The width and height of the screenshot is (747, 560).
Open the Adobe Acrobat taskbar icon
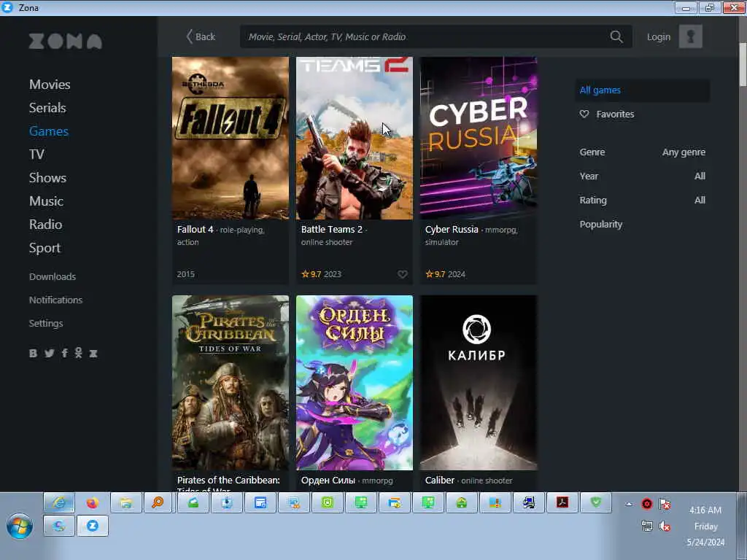(562, 502)
